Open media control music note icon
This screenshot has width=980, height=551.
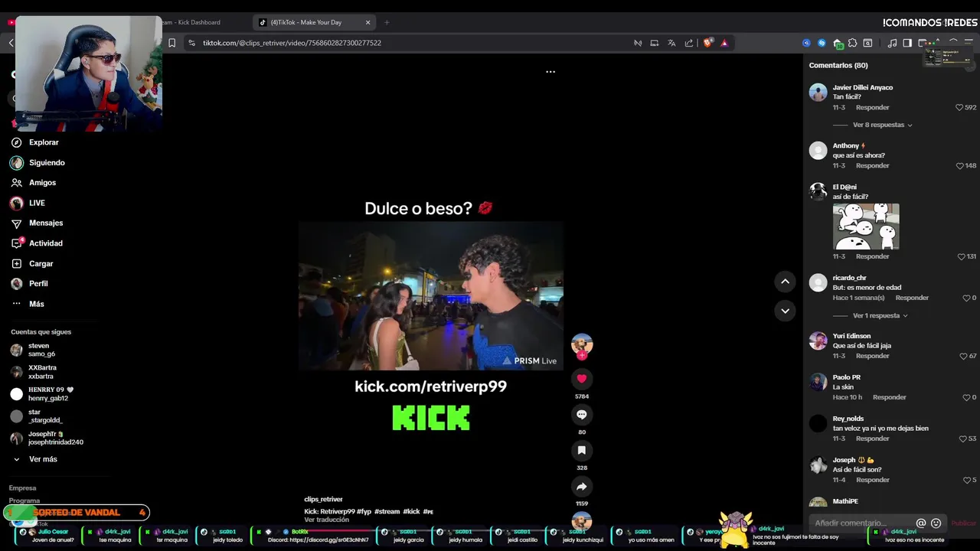tap(892, 43)
